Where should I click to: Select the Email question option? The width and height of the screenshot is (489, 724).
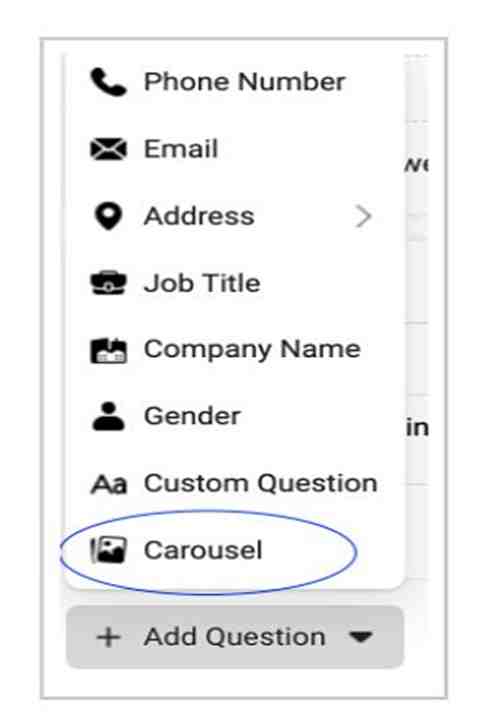coord(235,149)
